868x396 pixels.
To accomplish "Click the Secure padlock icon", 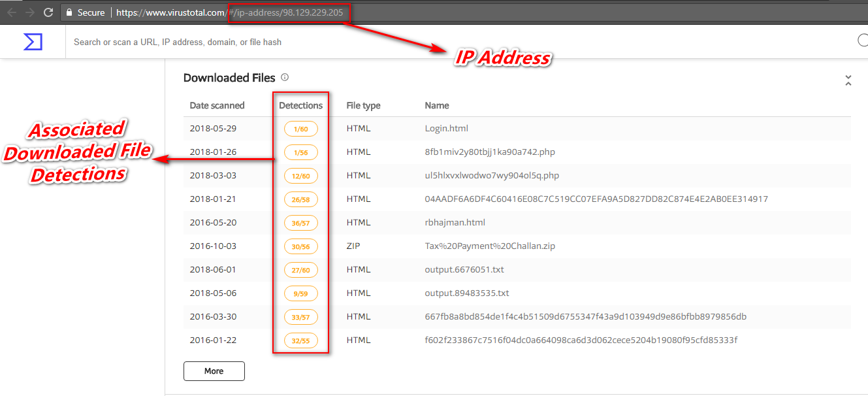I will coord(69,12).
